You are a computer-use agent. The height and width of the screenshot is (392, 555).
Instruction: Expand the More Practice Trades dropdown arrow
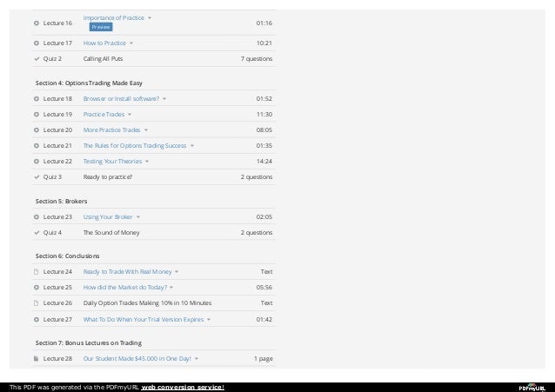146,130
